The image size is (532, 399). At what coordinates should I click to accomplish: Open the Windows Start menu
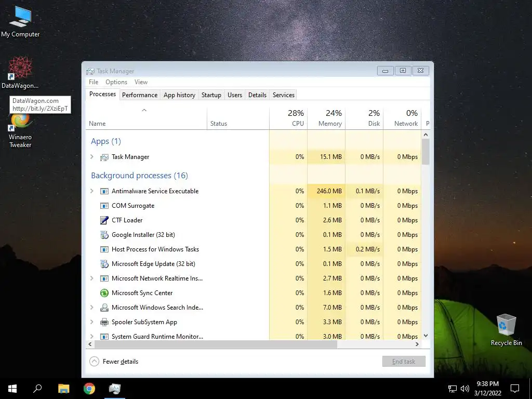click(x=12, y=389)
